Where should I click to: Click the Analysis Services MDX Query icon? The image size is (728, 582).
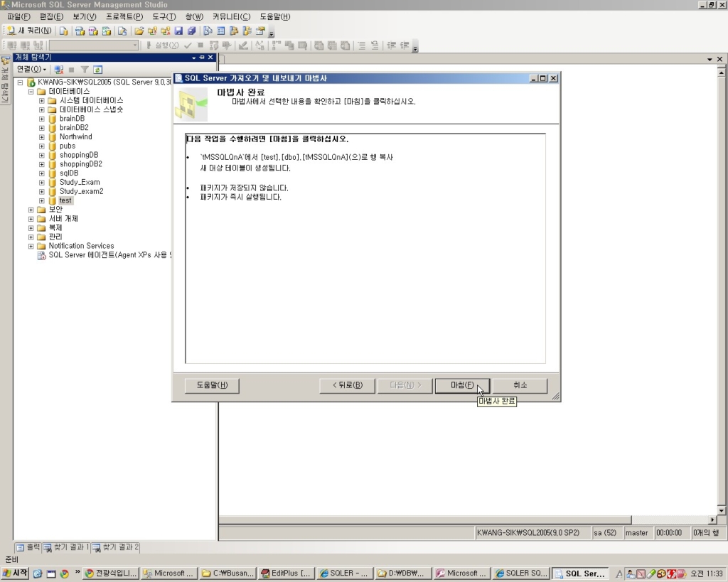point(80,31)
